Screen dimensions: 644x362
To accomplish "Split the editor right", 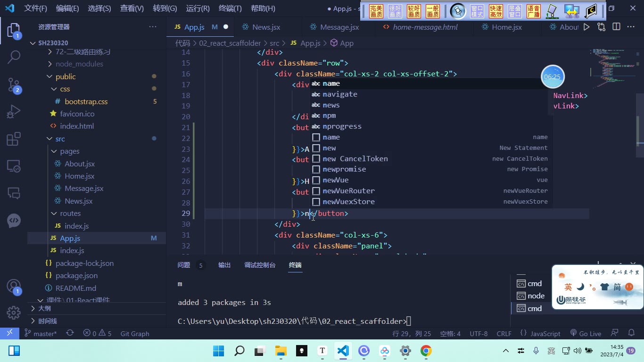I will pyautogui.click(x=616, y=27).
